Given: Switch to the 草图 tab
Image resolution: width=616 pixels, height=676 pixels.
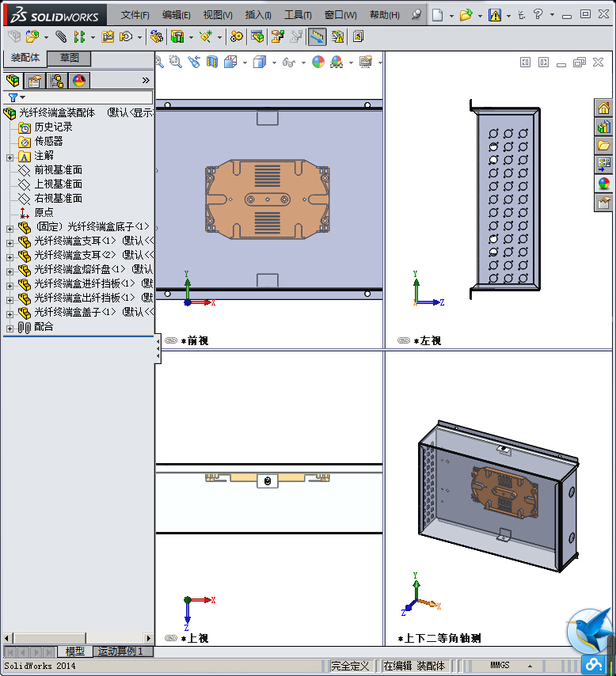Looking at the screenshot, I should (69, 58).
